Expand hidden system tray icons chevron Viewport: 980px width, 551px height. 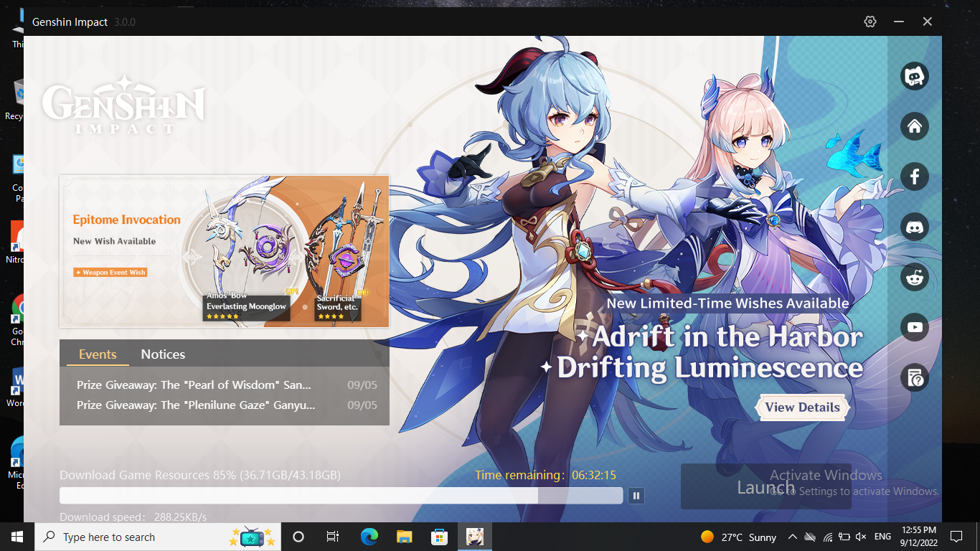pos(792,537)
